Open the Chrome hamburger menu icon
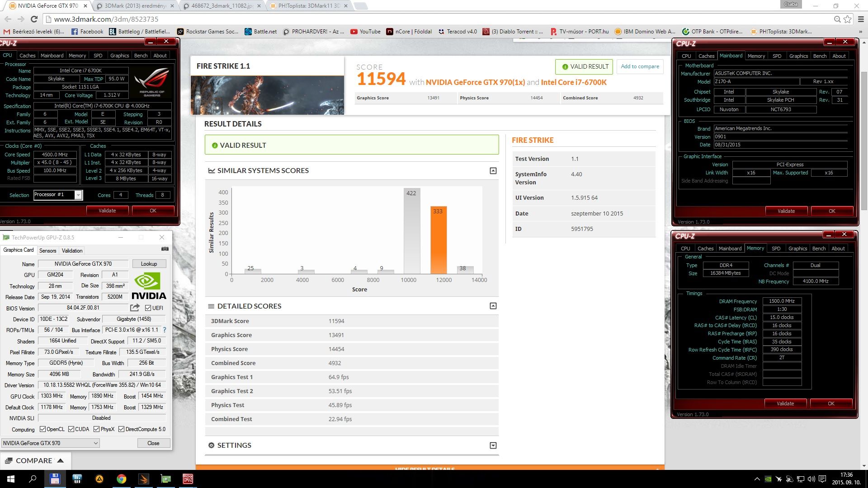Viewport: 868px width, 488px height. pos(861,19)
